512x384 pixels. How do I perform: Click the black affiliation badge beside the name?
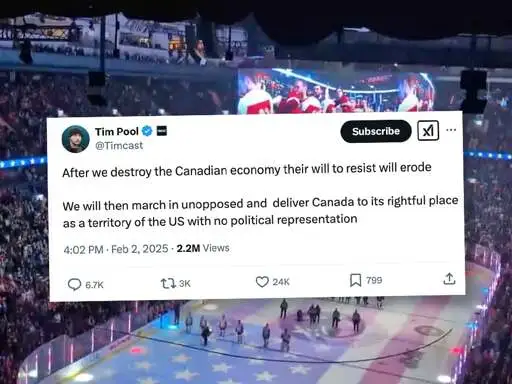(x=162, y=131)
